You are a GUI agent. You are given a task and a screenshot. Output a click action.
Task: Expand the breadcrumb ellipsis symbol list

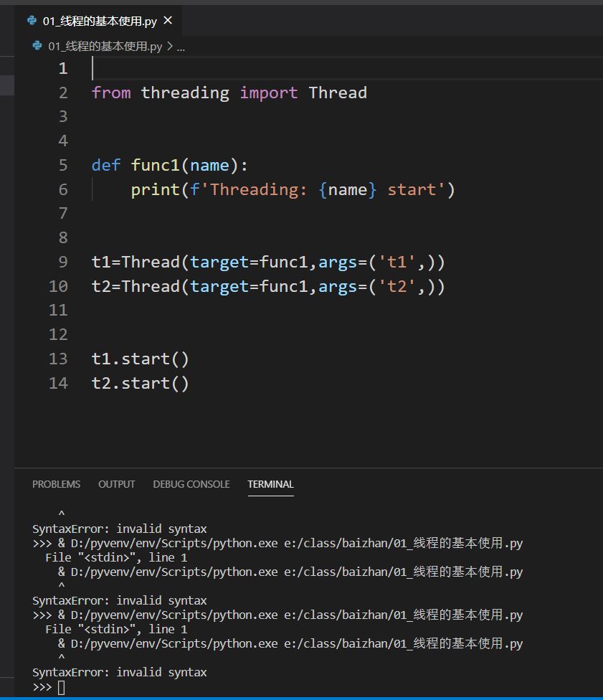coord(181,47)
